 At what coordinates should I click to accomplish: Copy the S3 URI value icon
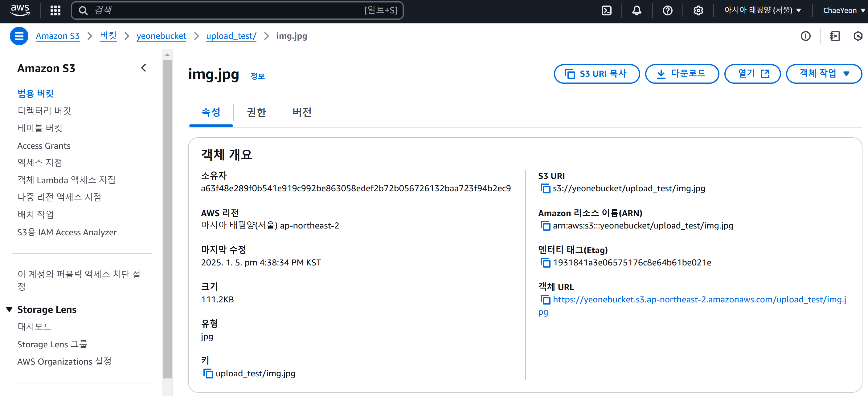click(x=545, y=188)
